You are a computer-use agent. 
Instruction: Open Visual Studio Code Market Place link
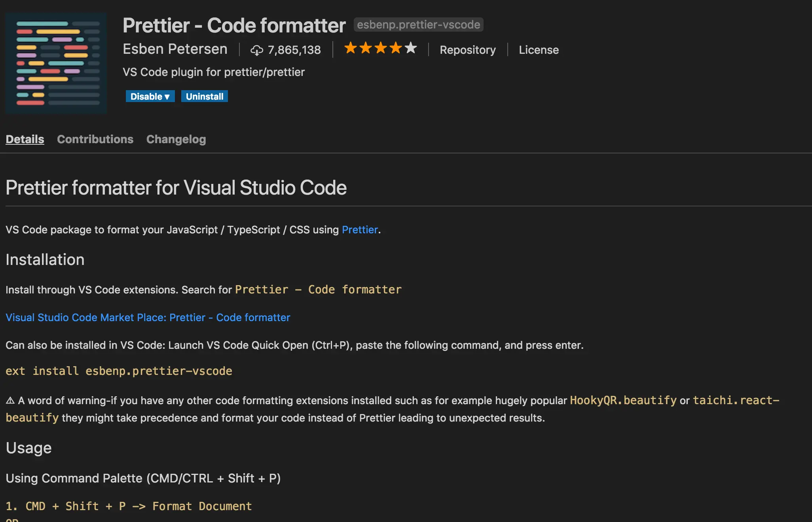click(148, 318)
